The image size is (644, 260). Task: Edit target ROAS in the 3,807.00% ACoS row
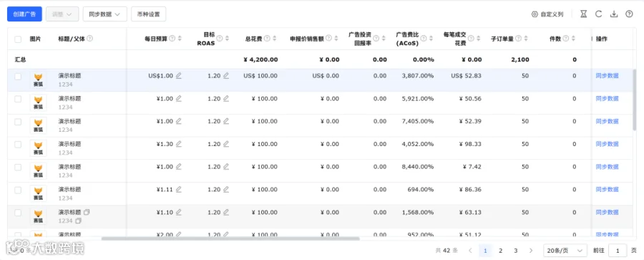(226, 76)
